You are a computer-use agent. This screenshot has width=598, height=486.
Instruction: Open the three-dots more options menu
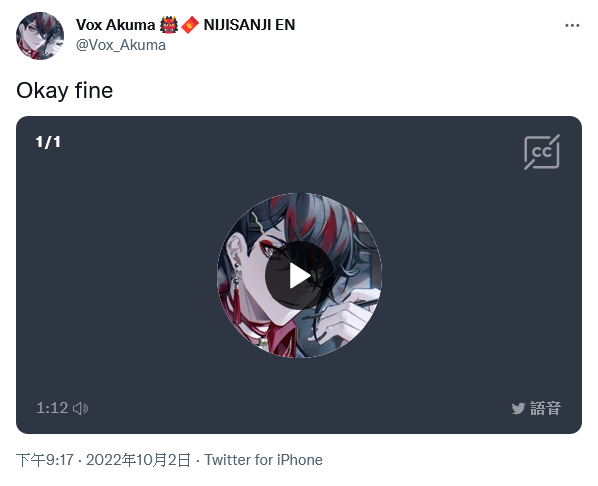tap(572, 25)
